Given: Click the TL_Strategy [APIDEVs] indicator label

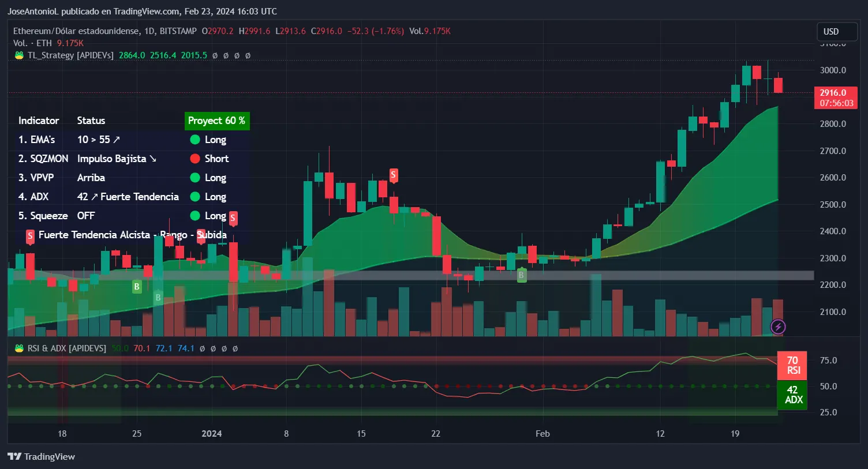Looking at the screenshot, I should click(70, 55).
